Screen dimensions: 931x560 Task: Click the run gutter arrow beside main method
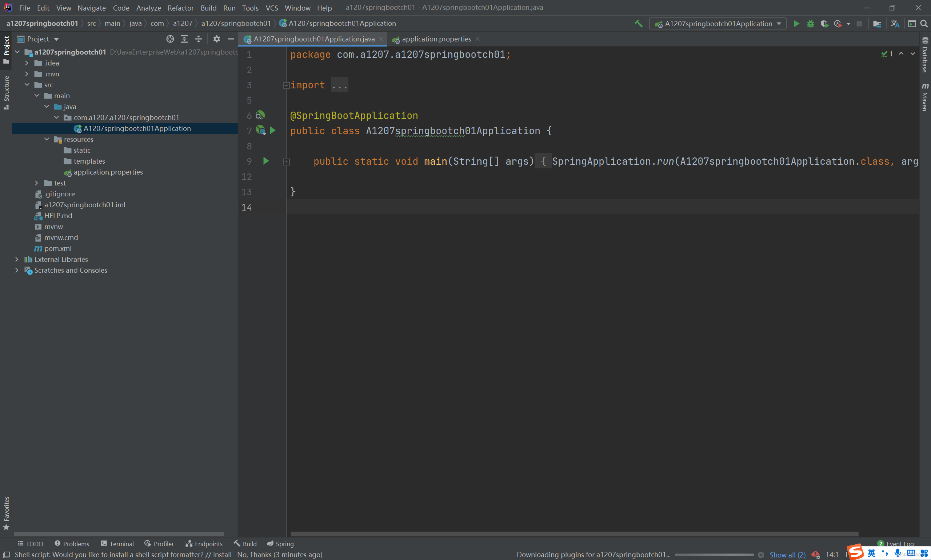pyautogui.click(x=266, y=161)
